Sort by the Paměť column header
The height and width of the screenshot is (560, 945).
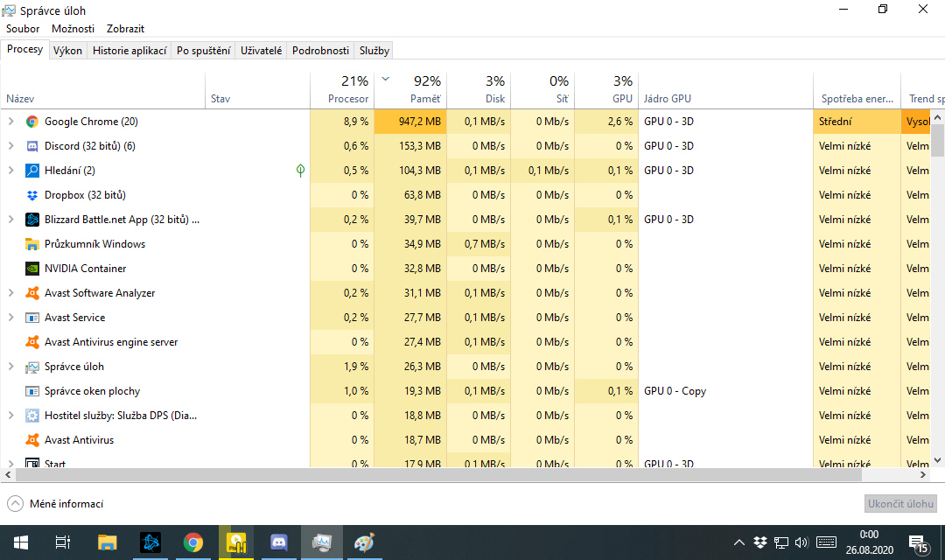410,90
